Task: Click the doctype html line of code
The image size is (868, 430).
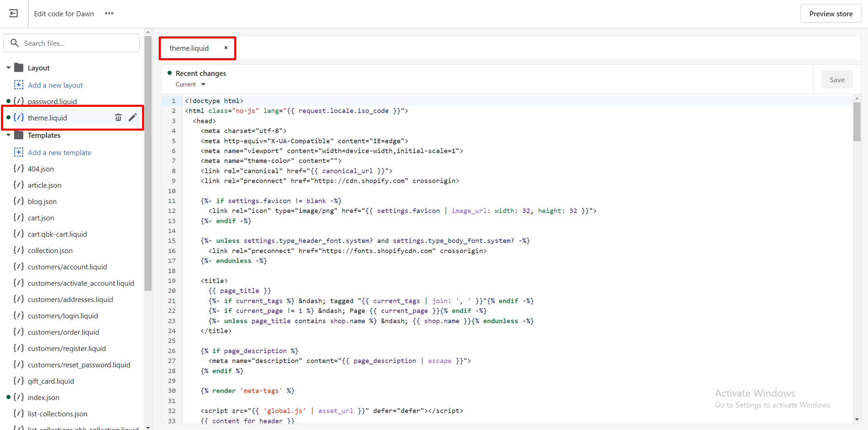Action: tap(214, 101)
